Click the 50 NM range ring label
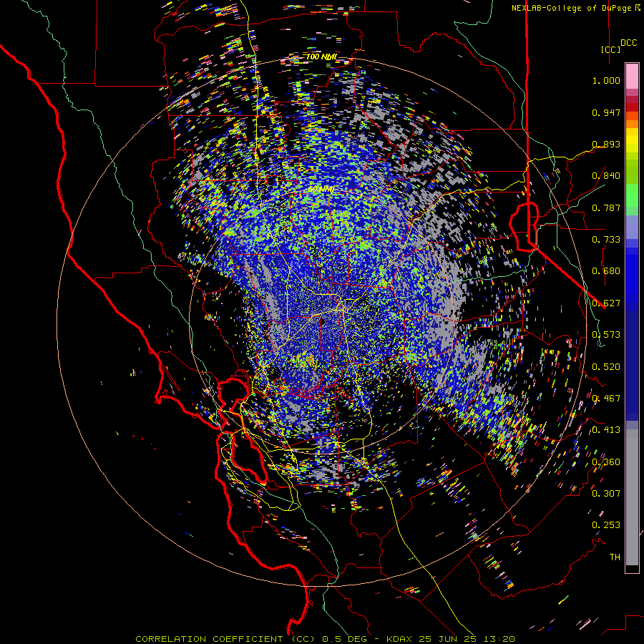 321,190
